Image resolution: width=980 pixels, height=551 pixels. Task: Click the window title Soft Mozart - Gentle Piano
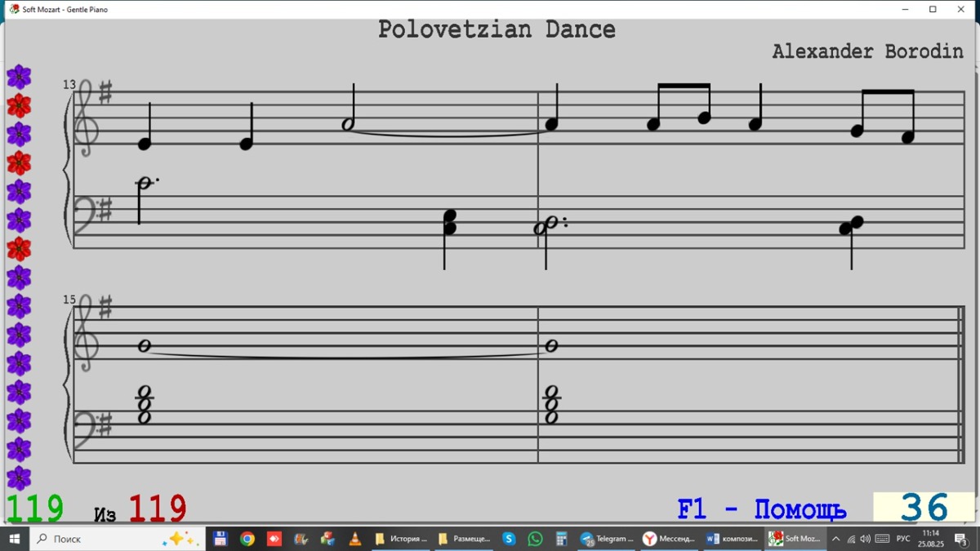[65, 9]
